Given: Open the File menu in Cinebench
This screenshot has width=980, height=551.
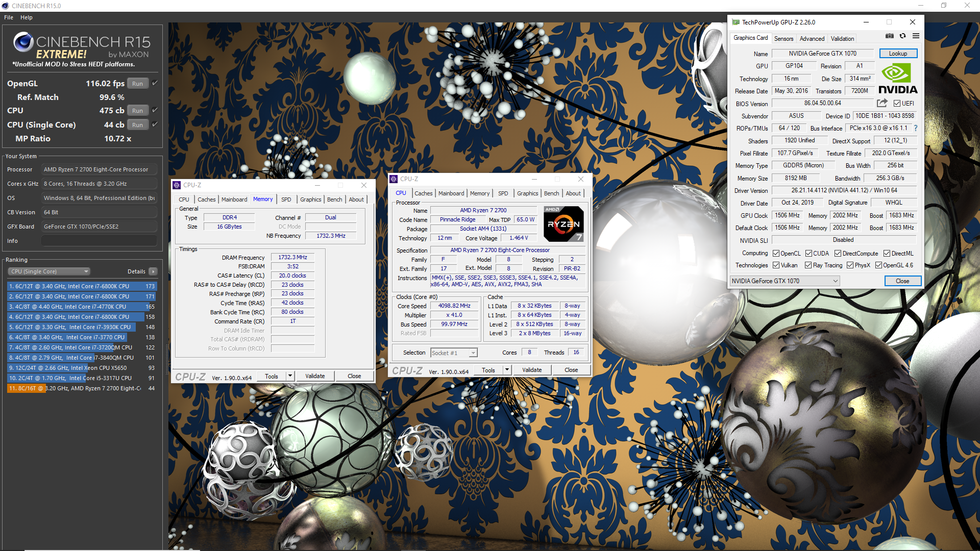Looking at the screenshot, I should (x=9, y=17).
